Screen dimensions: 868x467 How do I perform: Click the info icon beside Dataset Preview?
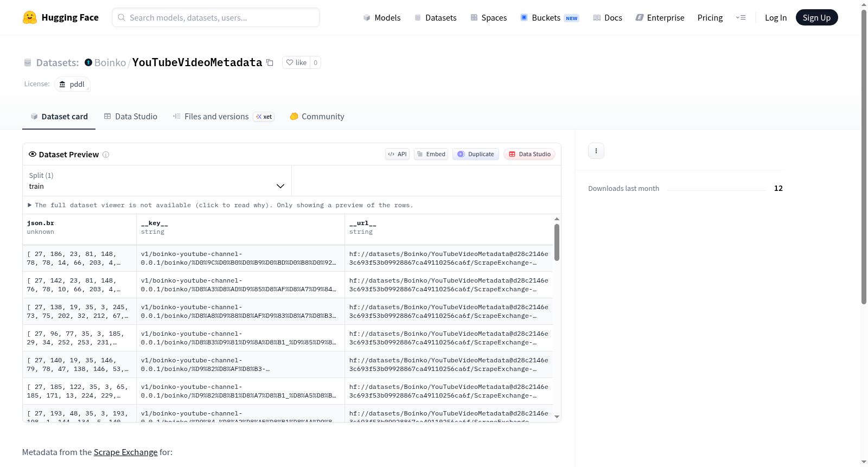click(x=106, y=155)
